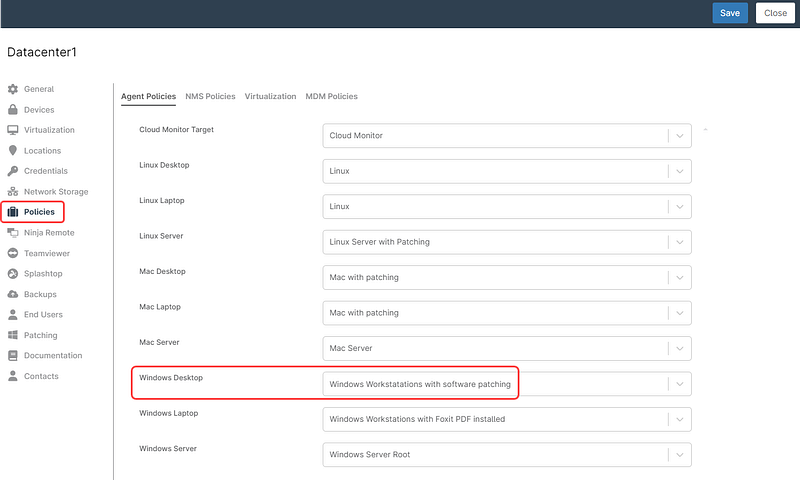Click the Close button at top right

(x=775, y=13)
